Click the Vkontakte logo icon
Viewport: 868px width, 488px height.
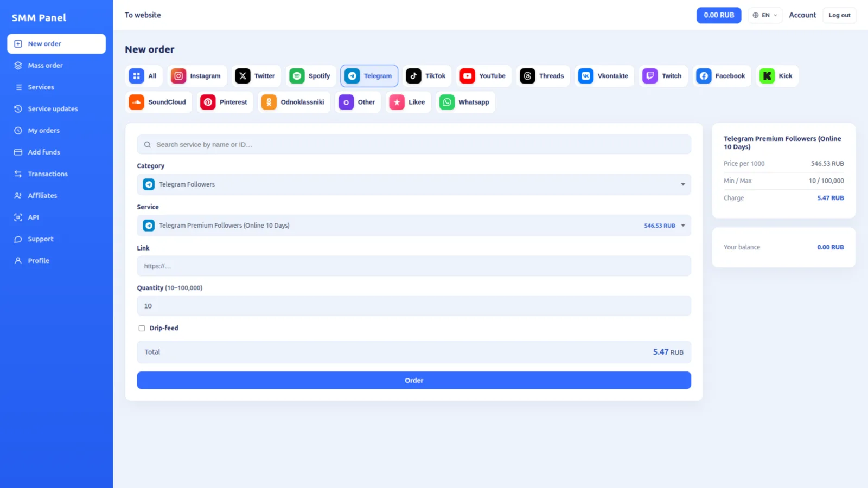[586, 76]
